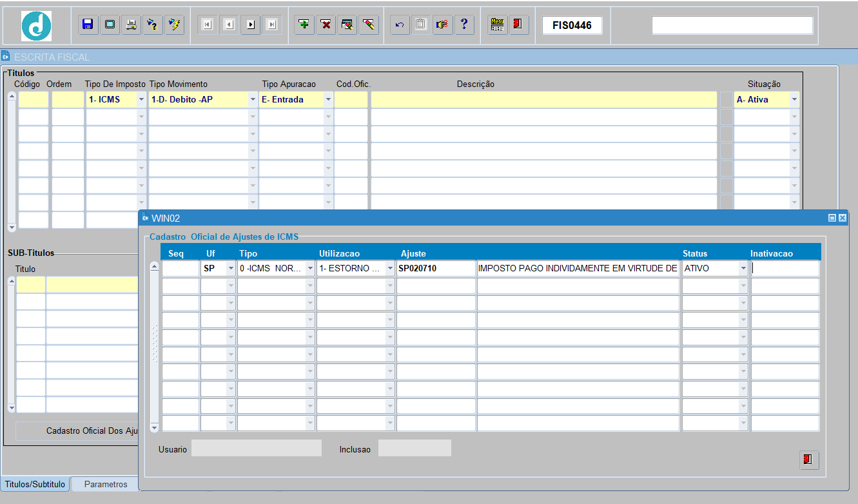Image resolution: width=858 pixels, height=504 pixels.
Task: Click the clipboard paste toolbar icon
Action: click(421, 25)
